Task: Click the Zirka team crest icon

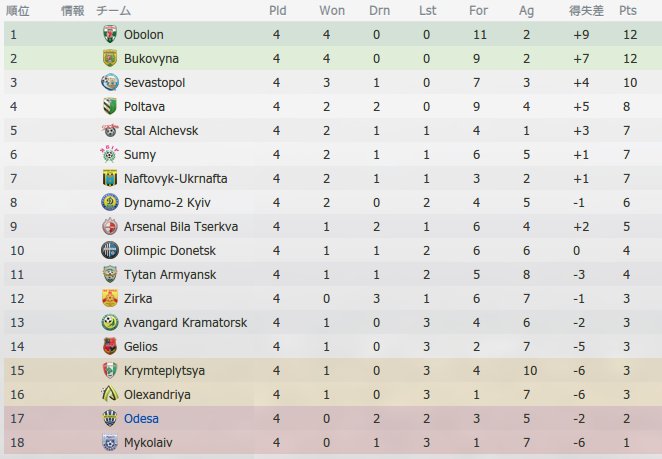Action: click(x=110, y=298)
